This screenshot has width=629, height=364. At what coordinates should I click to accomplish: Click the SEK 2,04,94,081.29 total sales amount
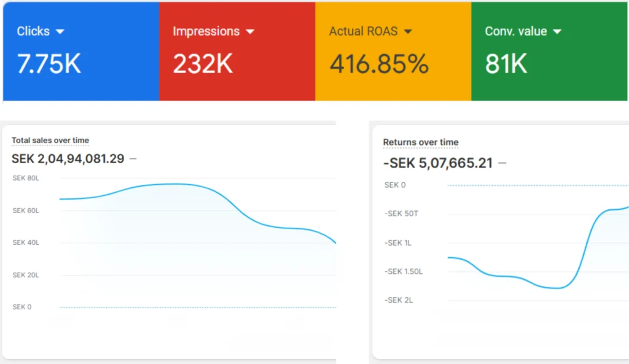(x=68, y=159)
